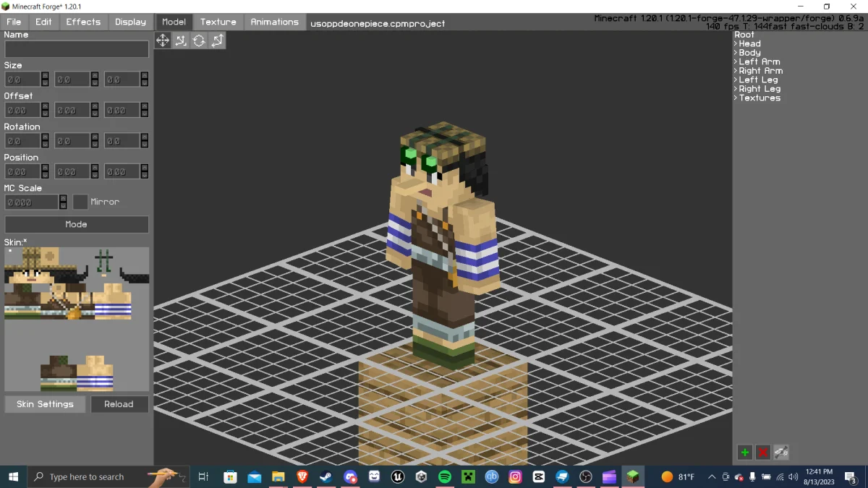
Task: Click the green plus add-part icon
Action: click(744, 453)
